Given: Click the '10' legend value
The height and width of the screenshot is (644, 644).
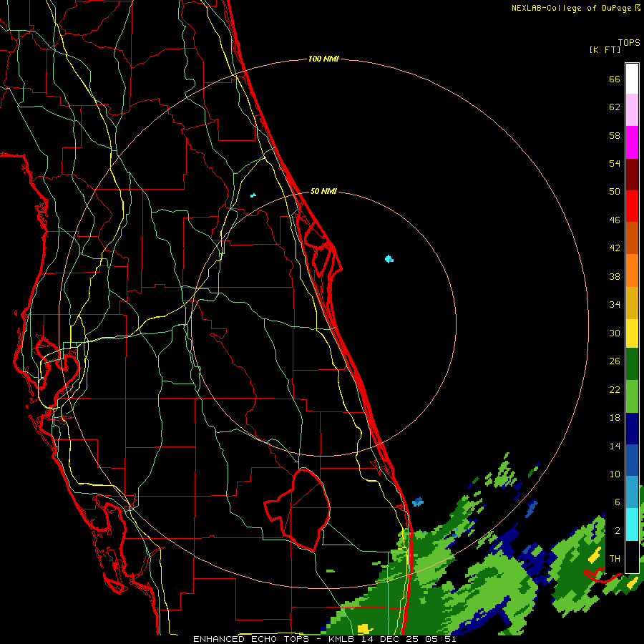Looking at the screenshot, I should 615,474.
